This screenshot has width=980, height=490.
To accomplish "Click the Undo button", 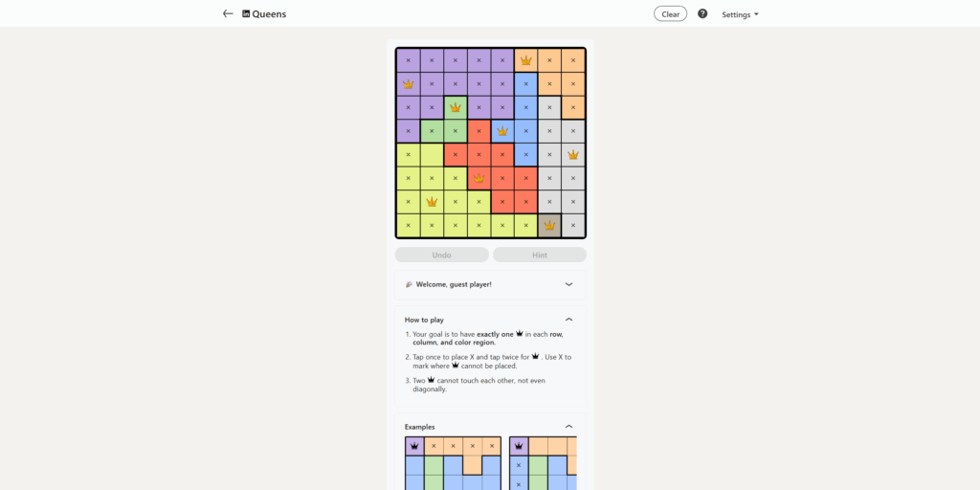I will click(442, 256).
